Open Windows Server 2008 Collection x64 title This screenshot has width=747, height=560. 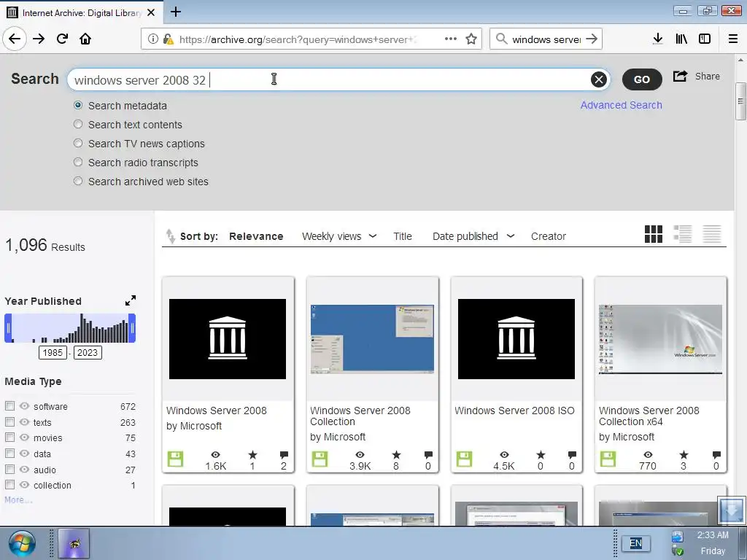tap(649, 416)
